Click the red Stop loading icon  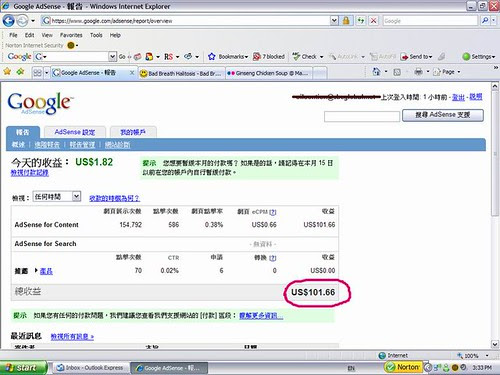coord(374,21)
